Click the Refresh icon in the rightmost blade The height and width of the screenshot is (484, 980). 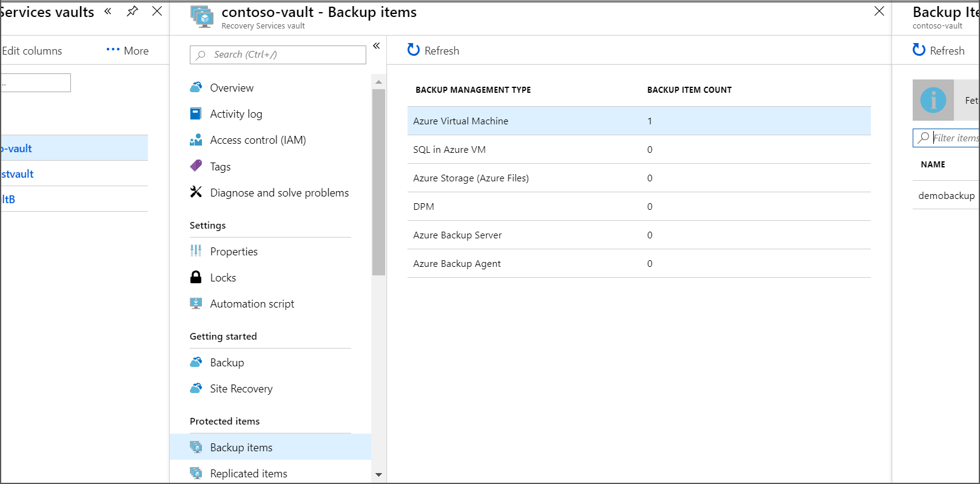[x=919, y=50]
